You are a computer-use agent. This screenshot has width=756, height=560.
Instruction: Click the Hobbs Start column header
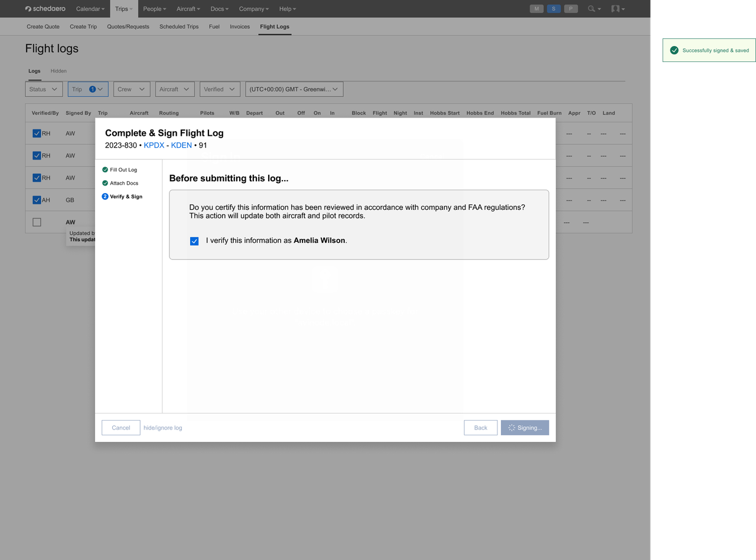(445, 113)
